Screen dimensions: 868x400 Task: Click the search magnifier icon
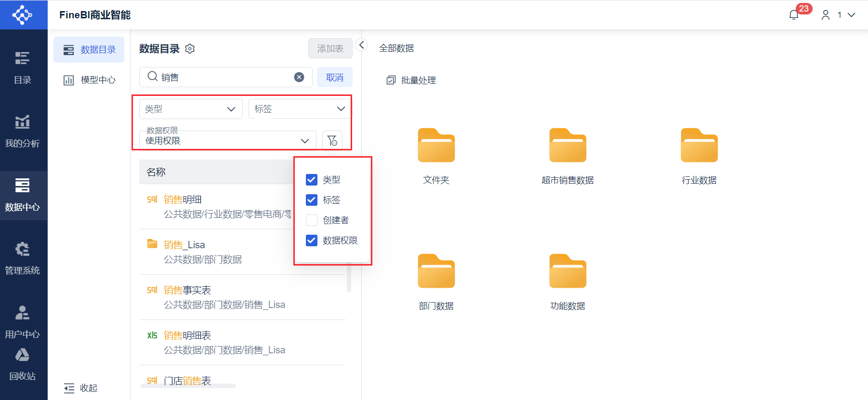pos(153,77)
